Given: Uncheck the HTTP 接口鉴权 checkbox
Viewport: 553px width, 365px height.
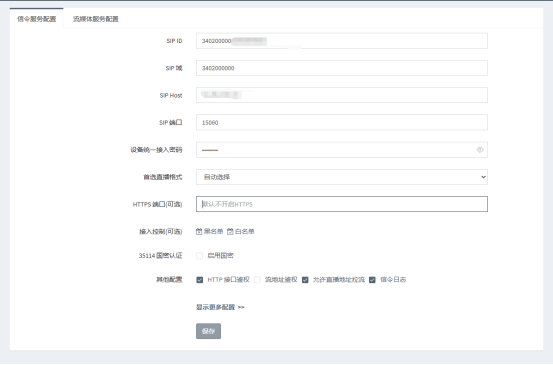Looking at the screenshot, I should coord(200,280).
